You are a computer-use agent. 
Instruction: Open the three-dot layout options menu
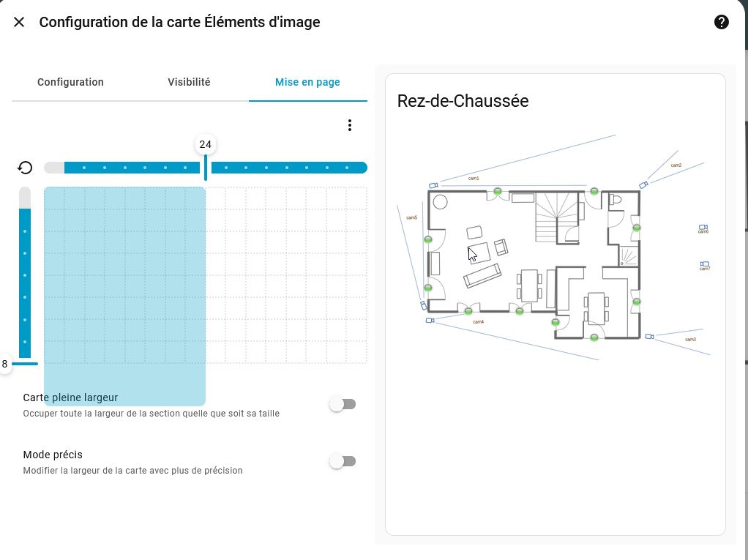coord(350,125)
